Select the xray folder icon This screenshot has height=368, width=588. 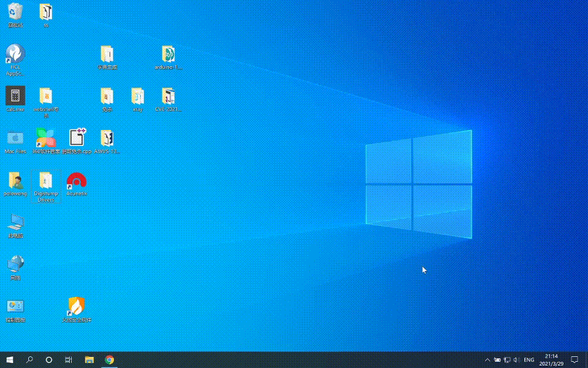(x=138, y=99)
